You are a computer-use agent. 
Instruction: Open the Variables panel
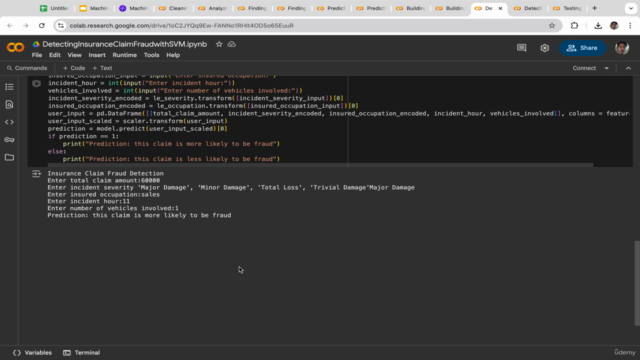coord(32,353)
